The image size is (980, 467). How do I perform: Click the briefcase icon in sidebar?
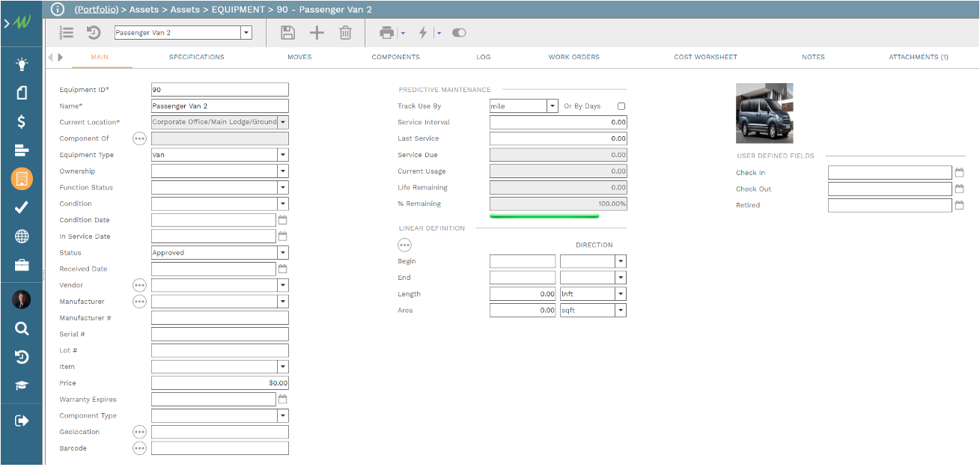(22, 266)
